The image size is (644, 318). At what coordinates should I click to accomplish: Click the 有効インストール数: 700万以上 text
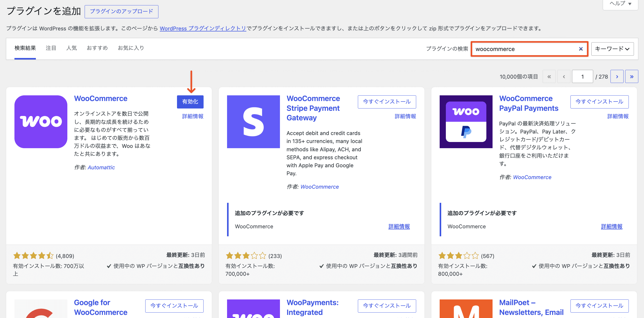(x=49, y=270)
